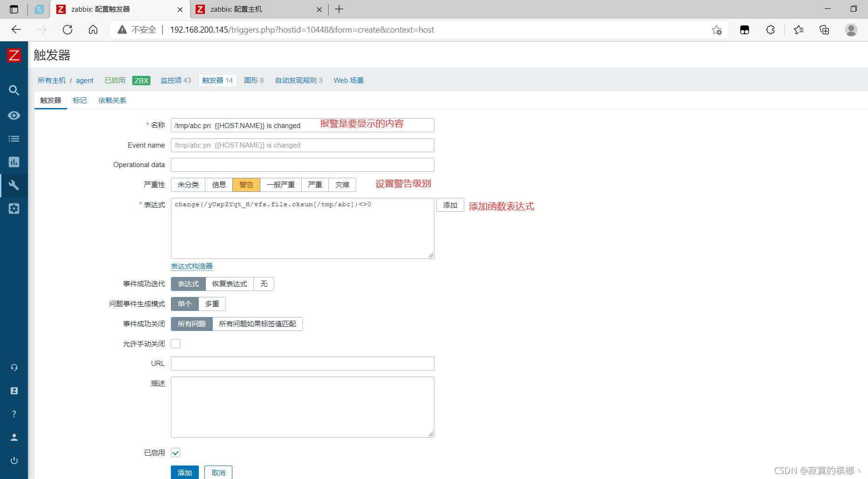The height and width of the screenshot is (479, 868).
Task: Open browser collections icon
Action: point(824,30)
